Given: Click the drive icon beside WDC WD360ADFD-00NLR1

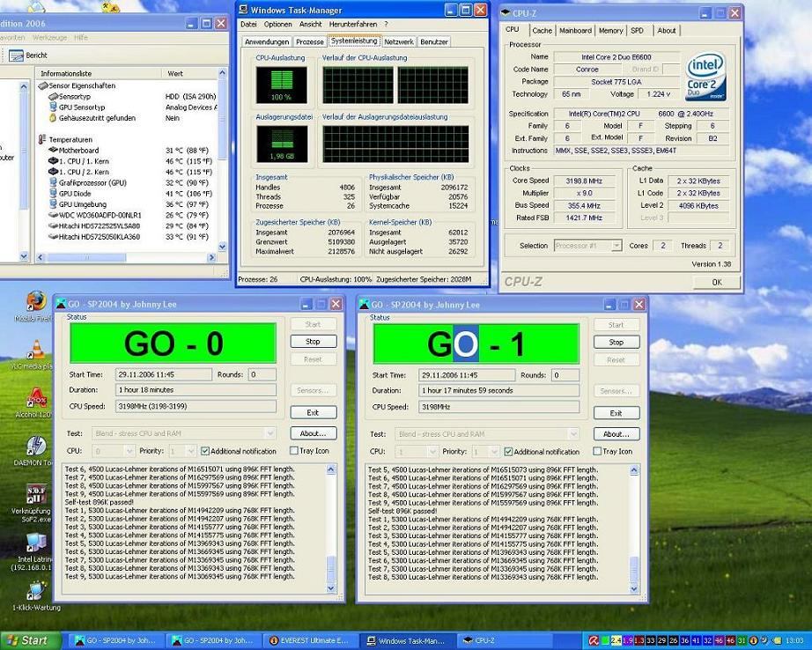Looking at the screenshot, I should pos(53,215).
